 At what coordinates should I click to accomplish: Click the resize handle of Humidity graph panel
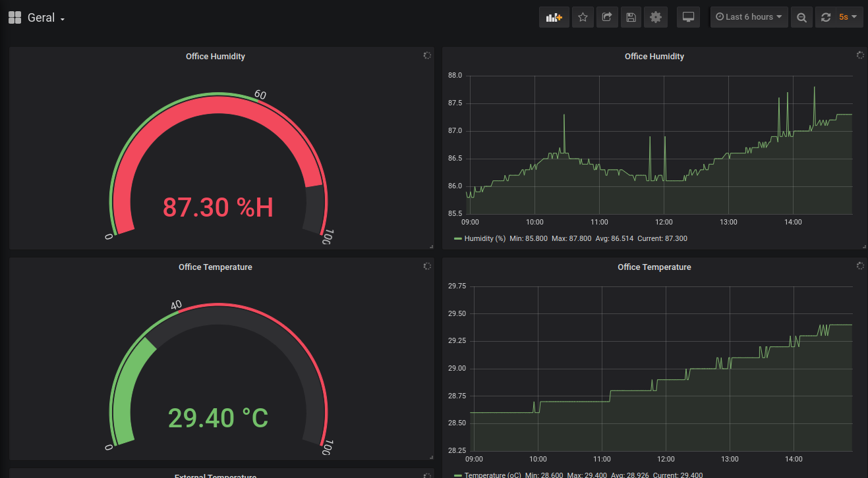tap(864, 246)
